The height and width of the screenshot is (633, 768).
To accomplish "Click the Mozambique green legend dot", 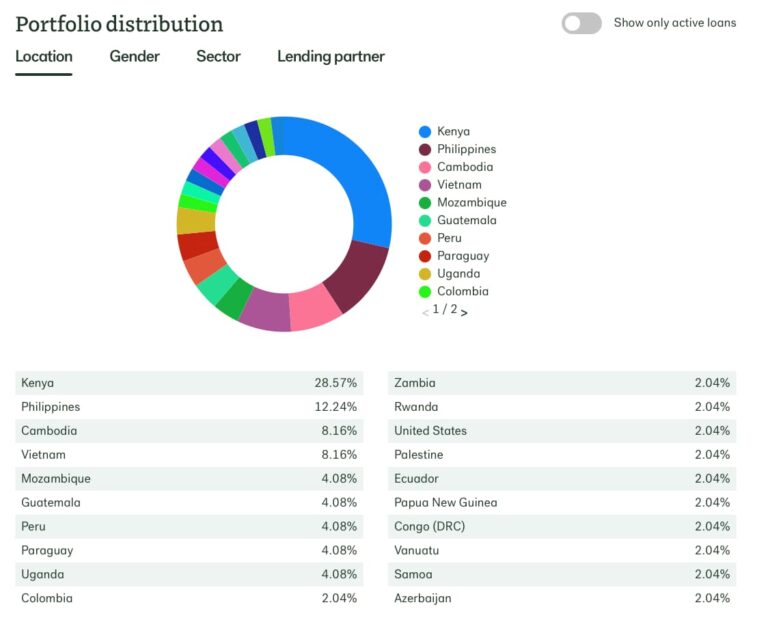I will (x=425, y=203).
